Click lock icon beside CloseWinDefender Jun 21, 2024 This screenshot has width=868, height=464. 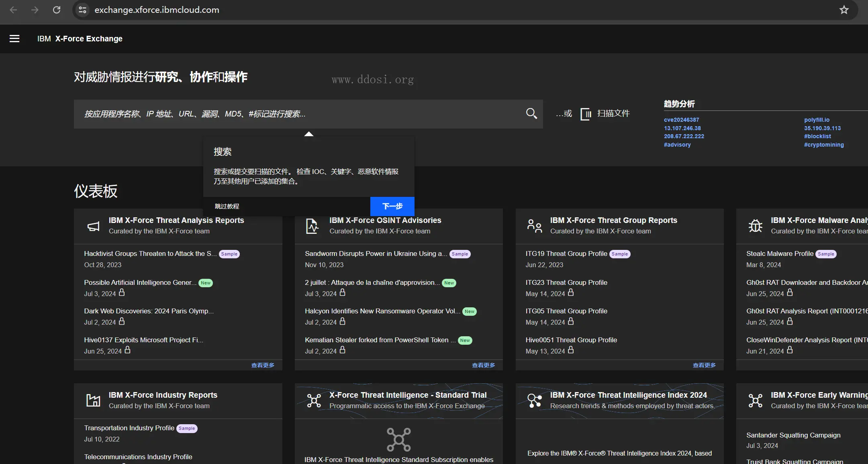pyautogui.click(x=790, y=350)
